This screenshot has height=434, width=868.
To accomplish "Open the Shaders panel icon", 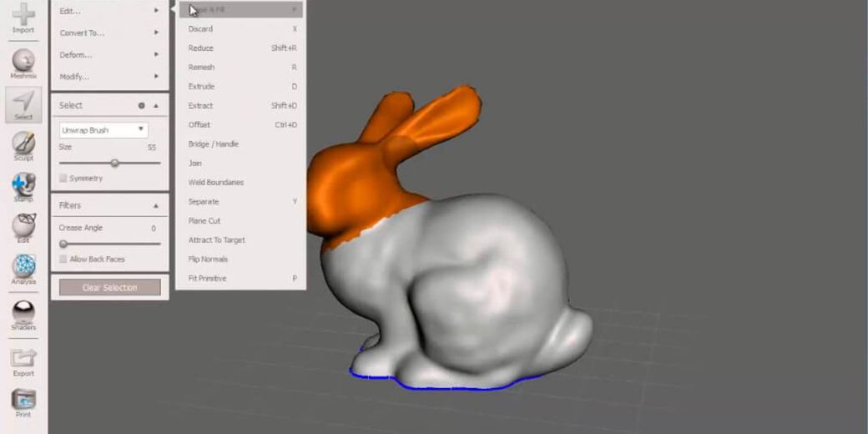I will point(23,312).
